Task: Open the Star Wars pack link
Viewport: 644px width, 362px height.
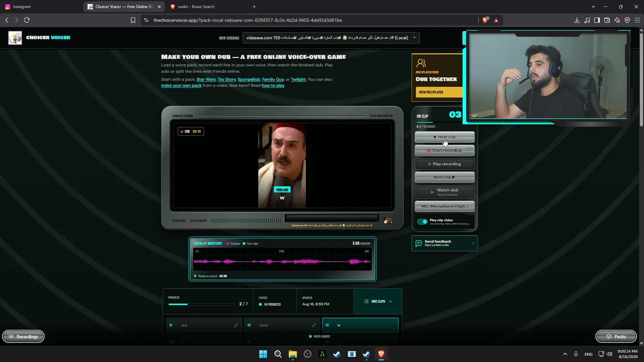Action: pos(206,79)
